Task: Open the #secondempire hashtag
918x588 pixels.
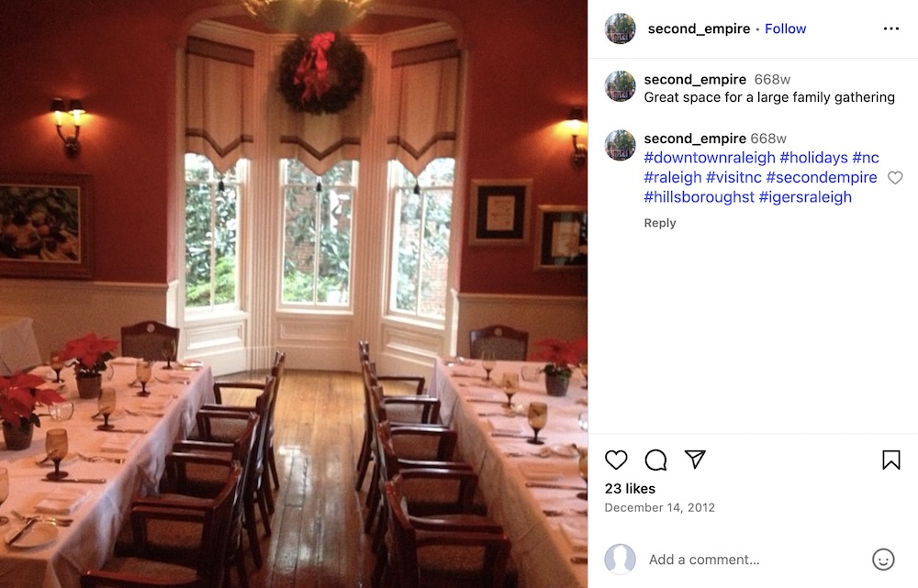Action: [822, 177]
